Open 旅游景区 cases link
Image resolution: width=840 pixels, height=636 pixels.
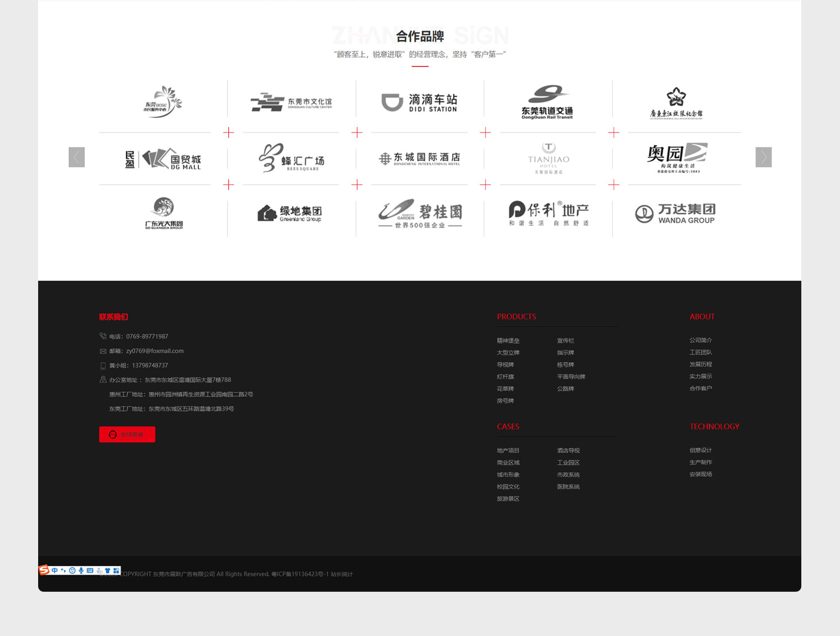pos(508,499)
